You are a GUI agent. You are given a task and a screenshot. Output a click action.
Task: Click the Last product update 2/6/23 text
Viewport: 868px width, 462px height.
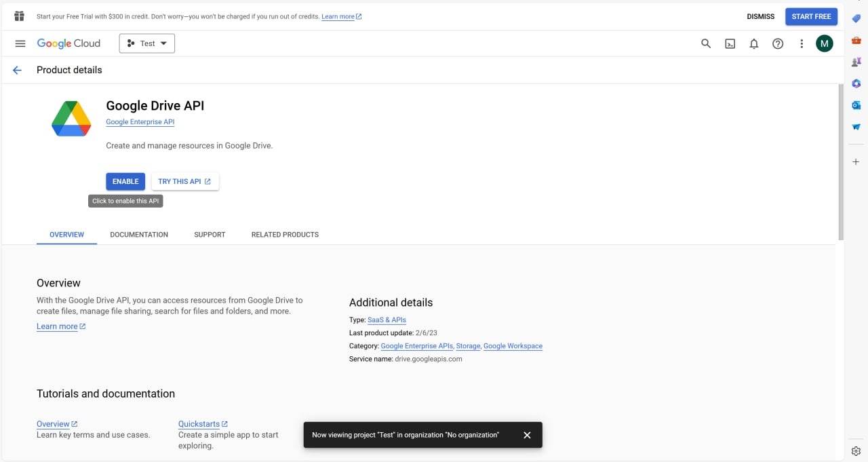(393, 333)
